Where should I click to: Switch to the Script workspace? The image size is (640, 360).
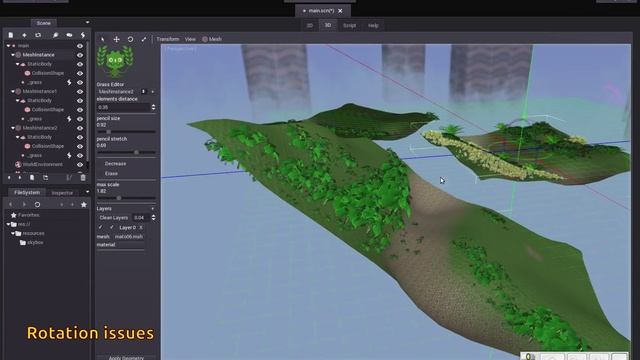349,25
